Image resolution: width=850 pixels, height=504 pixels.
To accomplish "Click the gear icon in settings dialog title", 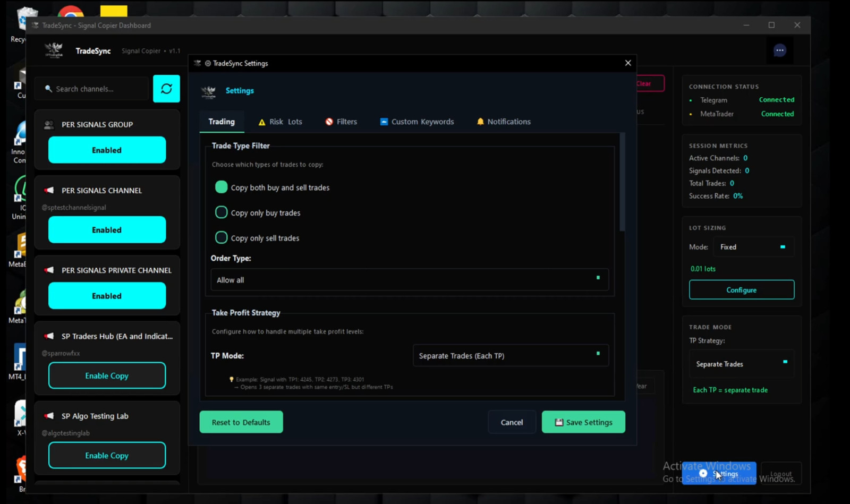I will coord(208,63).
